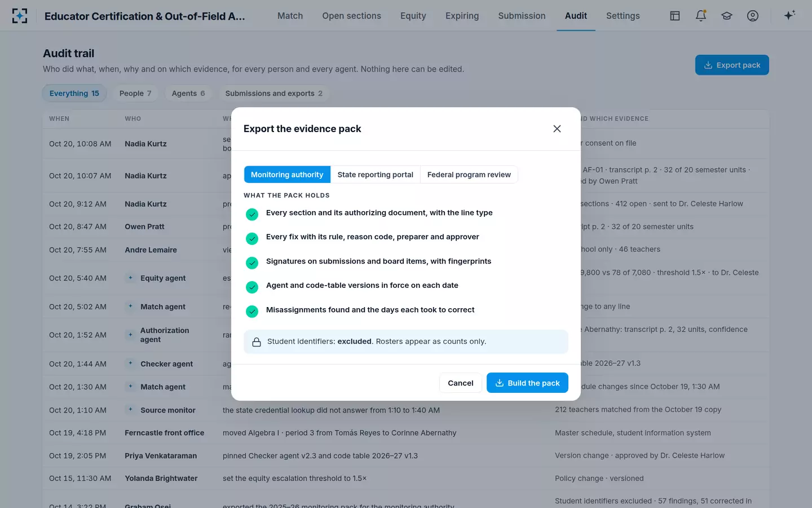Filter audit trail by Agents
This screenshot has height=508, width=812.
(x=188, y=93)
